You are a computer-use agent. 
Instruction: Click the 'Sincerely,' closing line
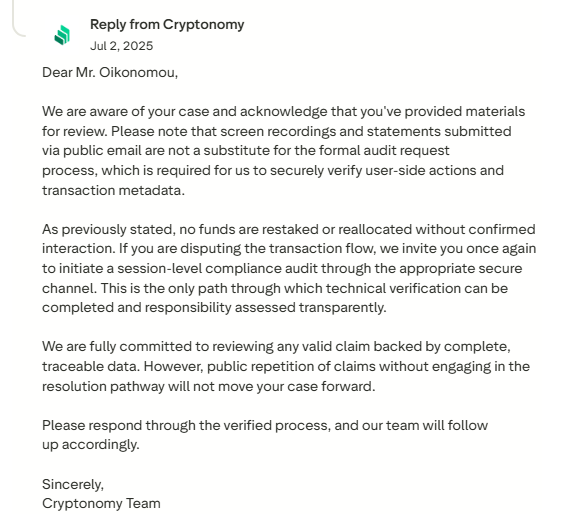[73, 485]
